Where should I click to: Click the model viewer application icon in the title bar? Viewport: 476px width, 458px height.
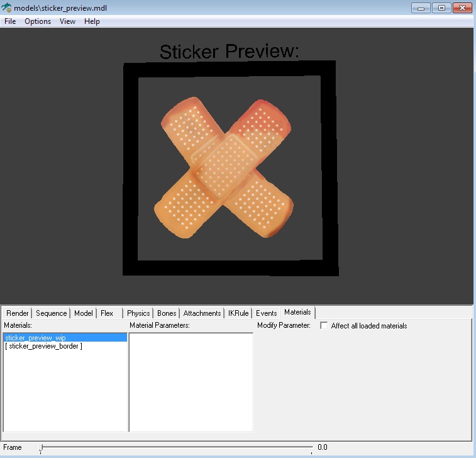pyautogui.click(x=6, y=8)
